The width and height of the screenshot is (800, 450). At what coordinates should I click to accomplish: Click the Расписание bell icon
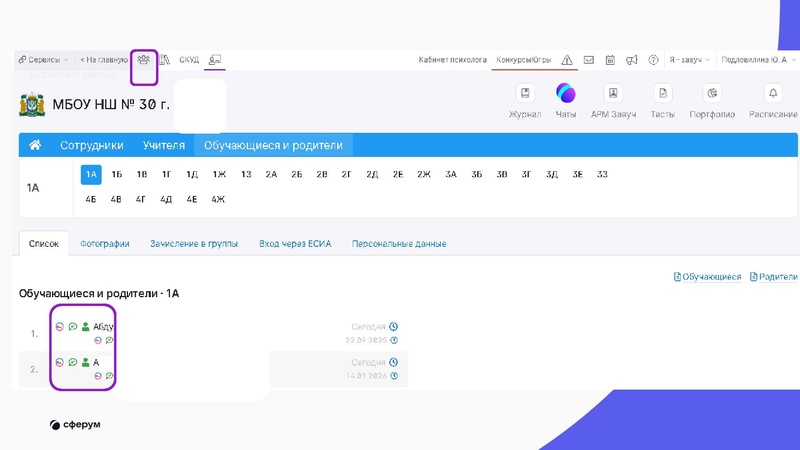773,94
